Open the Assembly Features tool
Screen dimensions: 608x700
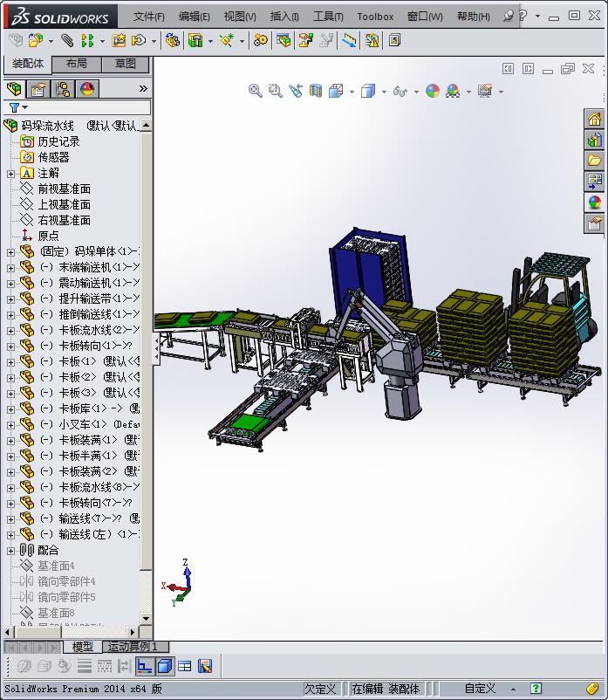[x=195, y=41]
